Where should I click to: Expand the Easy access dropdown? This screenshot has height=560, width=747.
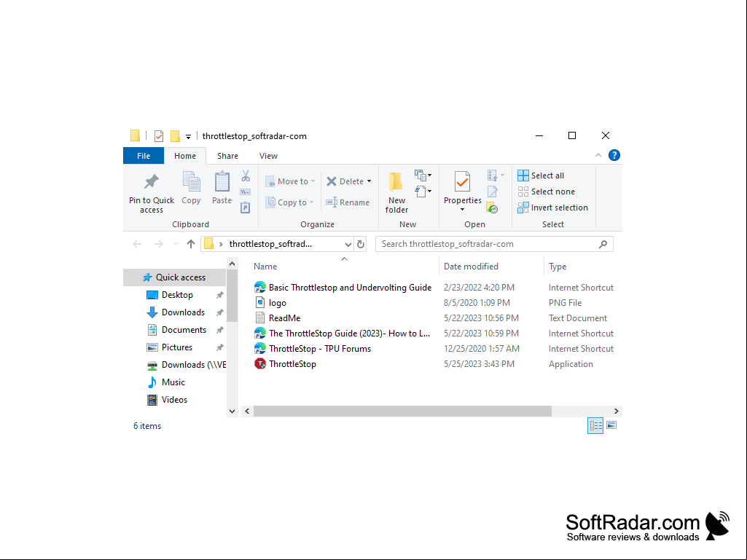[423, 192]
